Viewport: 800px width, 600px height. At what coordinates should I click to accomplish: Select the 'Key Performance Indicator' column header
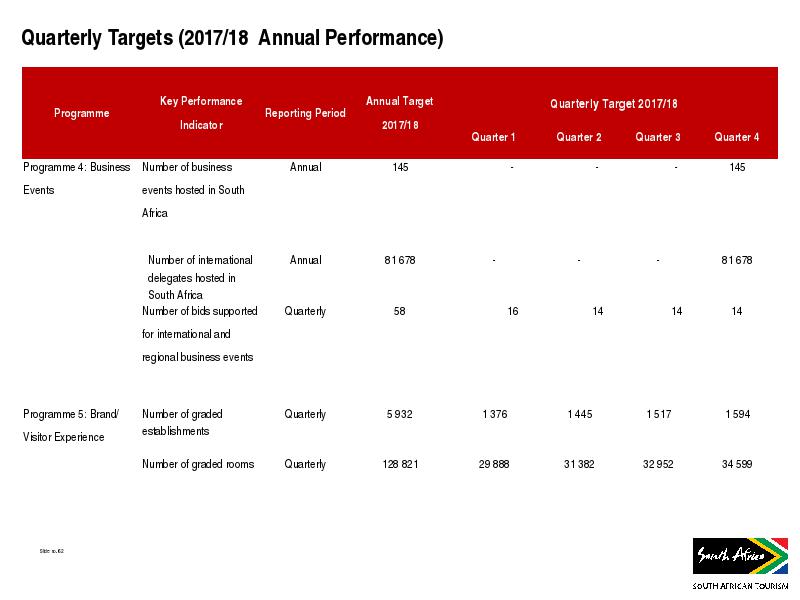click(x=201, y=113)
